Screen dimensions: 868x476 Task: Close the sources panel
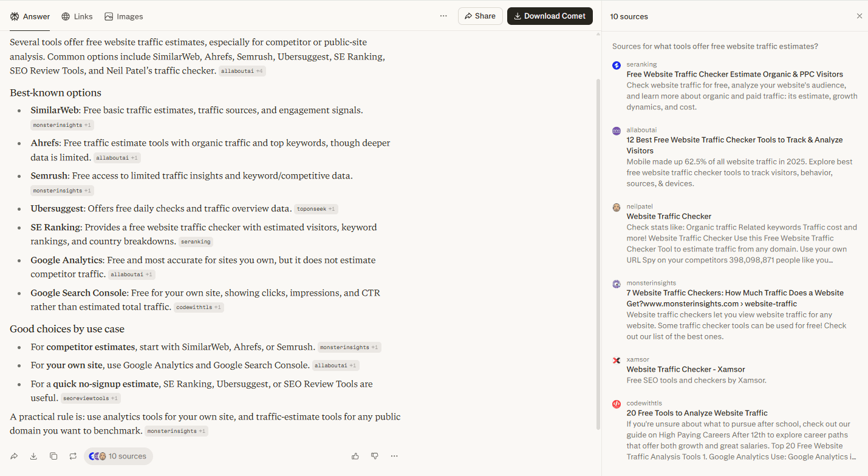pyautogui.click(x=859, y=16)
